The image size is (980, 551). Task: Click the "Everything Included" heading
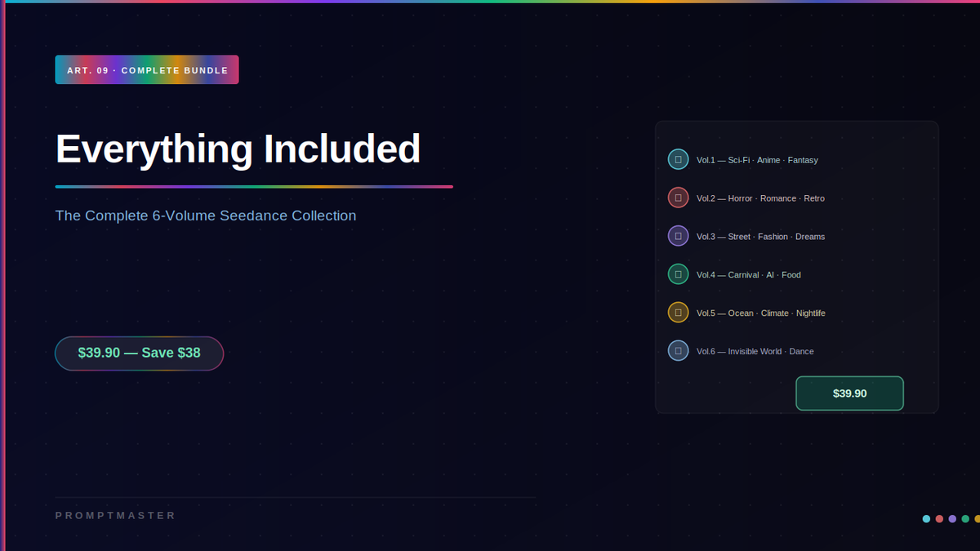pos(238,149)
